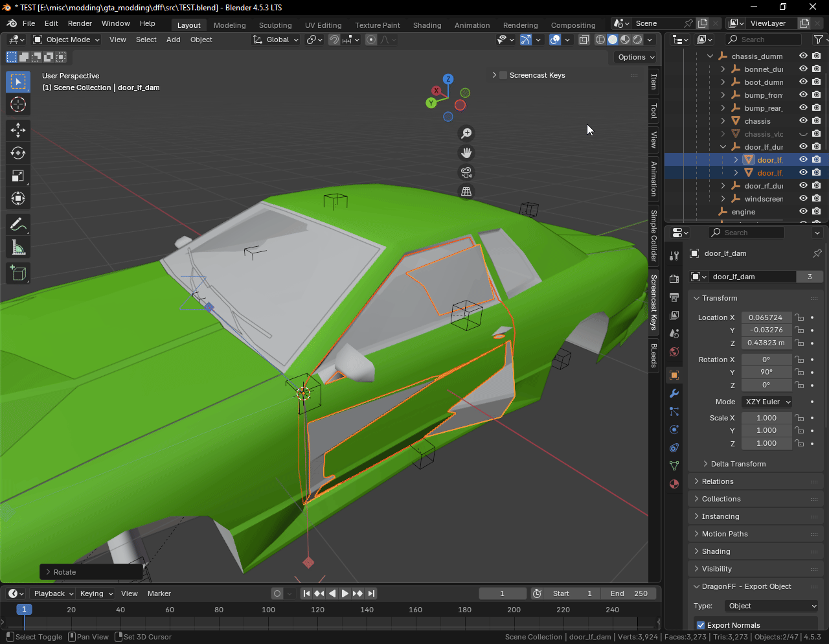The height and width of the screenshot is (644, 829).
Task: Toggle camera view in viewport
Action: click(x=466, y=172)
